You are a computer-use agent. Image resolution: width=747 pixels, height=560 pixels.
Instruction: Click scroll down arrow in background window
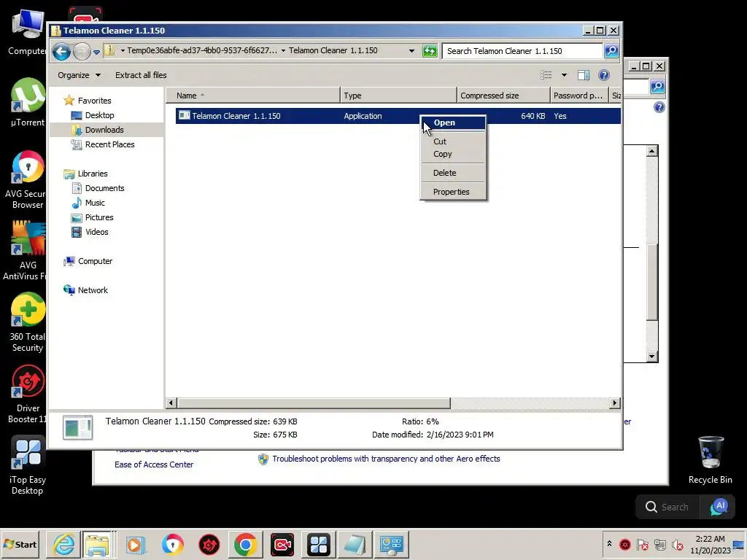coord(652,356)
